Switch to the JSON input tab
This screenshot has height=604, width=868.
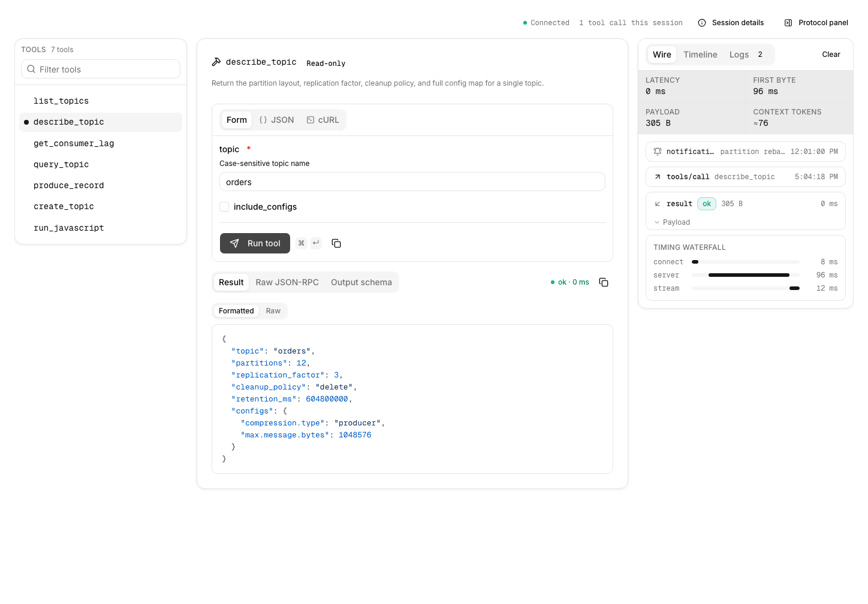coord(276,120)
